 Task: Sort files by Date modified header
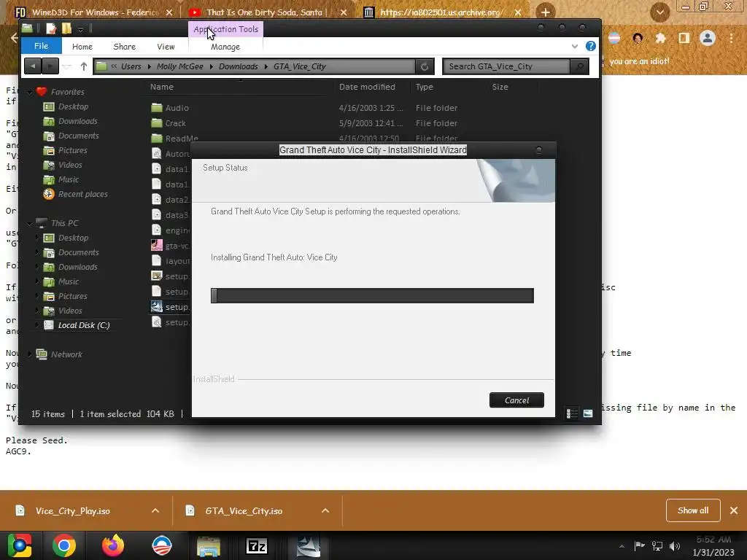tap(368, 87)
